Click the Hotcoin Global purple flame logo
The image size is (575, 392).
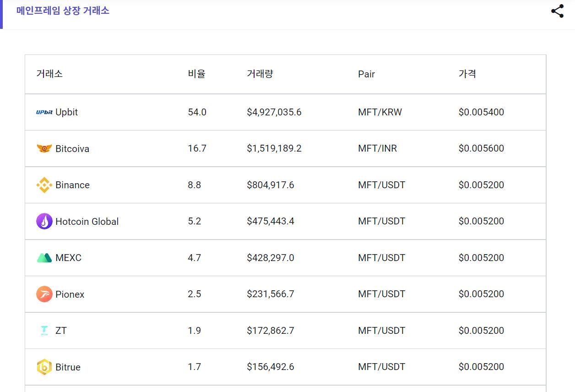point(44,221)
